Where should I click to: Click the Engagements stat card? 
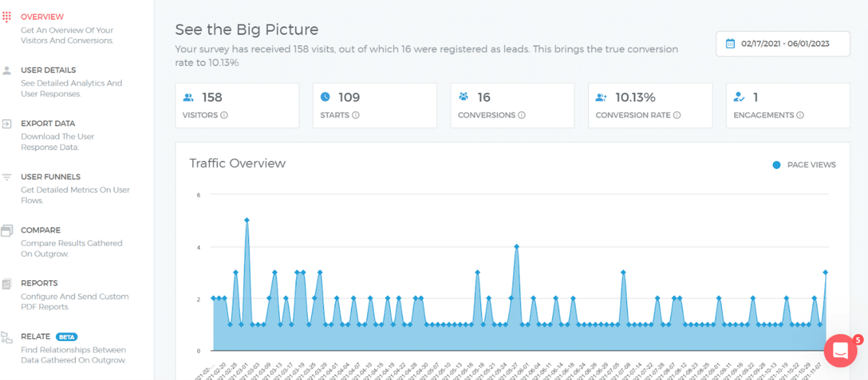787,105
